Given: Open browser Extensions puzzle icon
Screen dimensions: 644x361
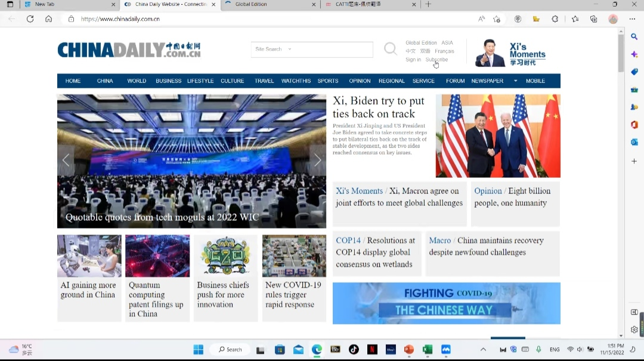Looking at the screenshot, I should (x=555, y=19).
